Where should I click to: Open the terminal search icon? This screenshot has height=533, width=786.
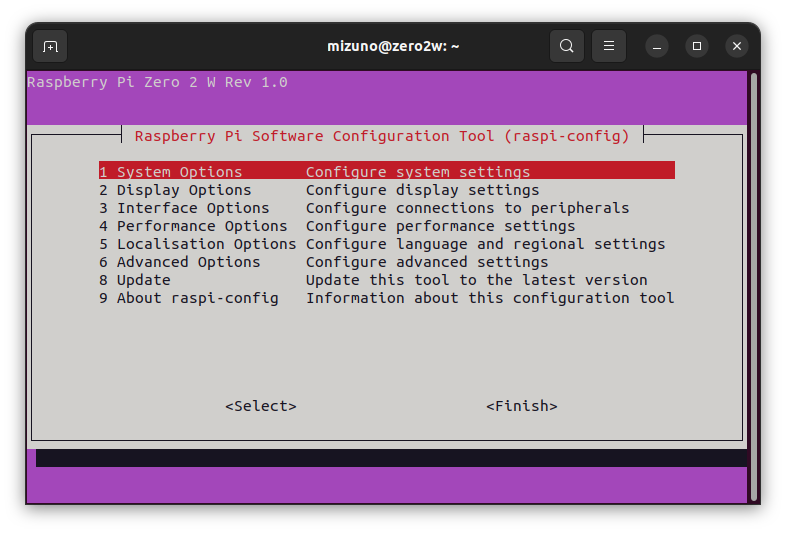click(x=566, y=46)
